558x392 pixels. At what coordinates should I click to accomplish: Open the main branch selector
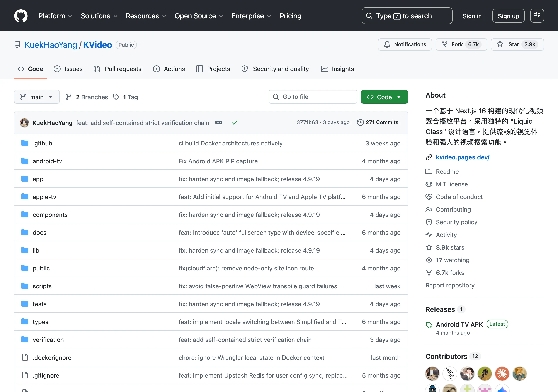pyautogui.click(x=37, y=97)
